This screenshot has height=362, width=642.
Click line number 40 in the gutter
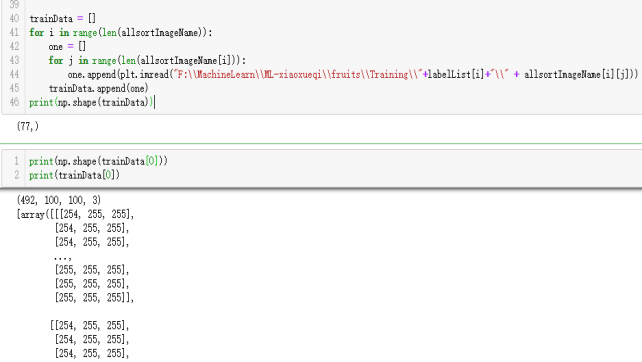coord(14,19)
